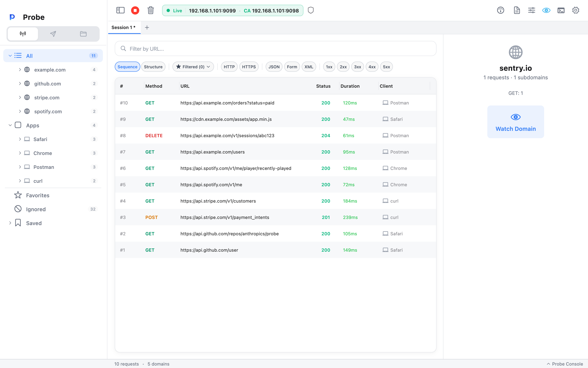This screenshot has height=368, width=588.
Task: Open the Filtered (0) dropdown
Action: point(193,67)
